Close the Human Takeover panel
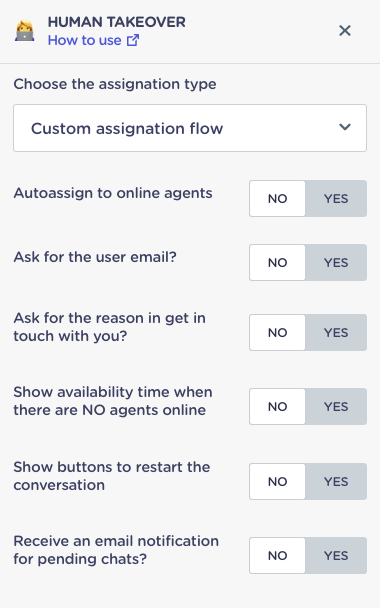The image size is (380, 608). click(x=345, y=30)
